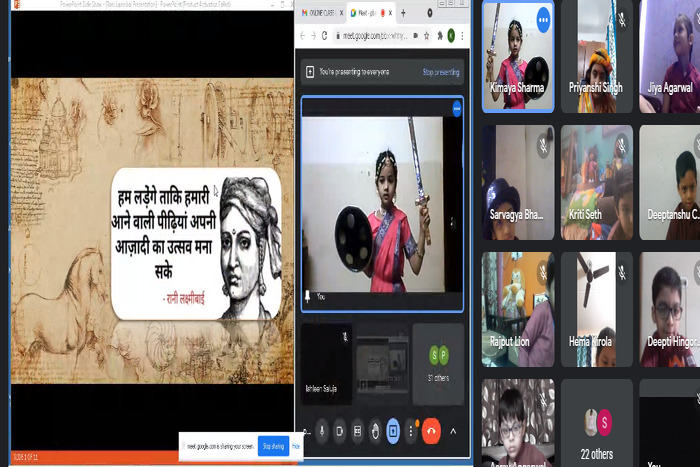Click the muted mic icon on Priyanshi Singh

[x=622, y=19]
